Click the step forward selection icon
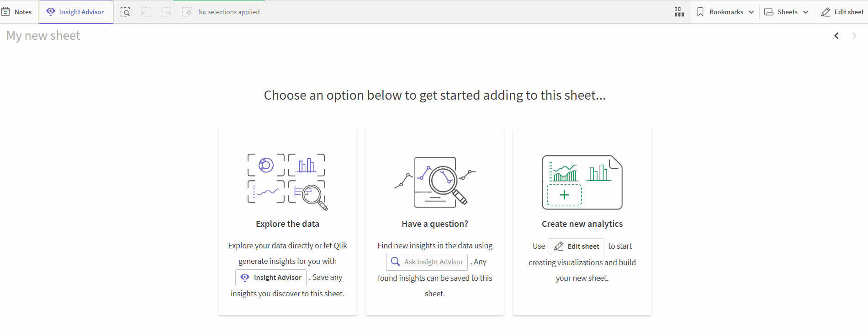Viewport: 868px width, 332px height. point(166,12)
